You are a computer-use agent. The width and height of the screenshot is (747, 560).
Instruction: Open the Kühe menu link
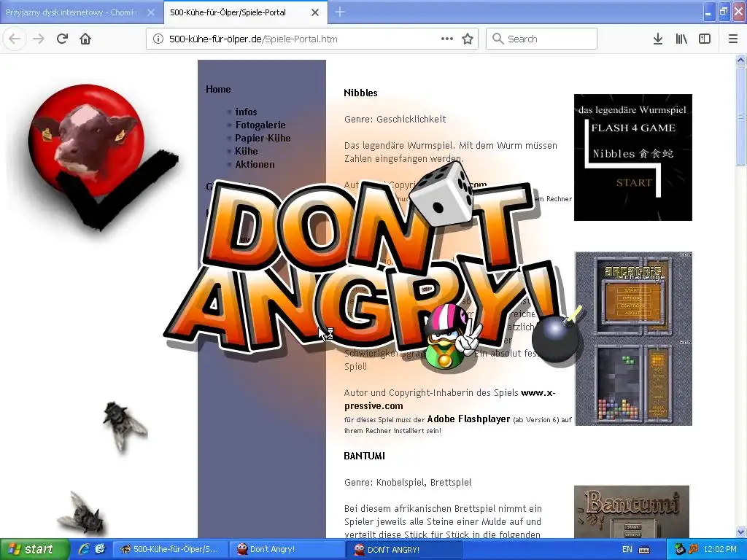pos(247,151)
